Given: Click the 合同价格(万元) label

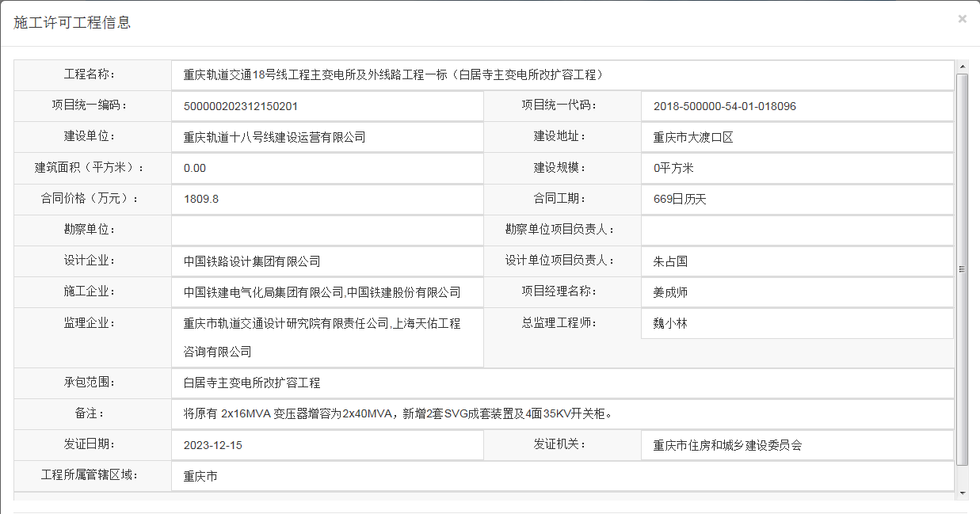Looking at the screenshot, I should (90, 198).
